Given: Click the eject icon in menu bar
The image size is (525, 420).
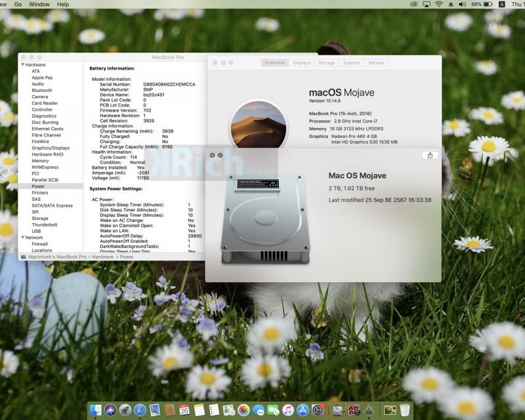Looking at the screenshot, I should tap(451, 5).
